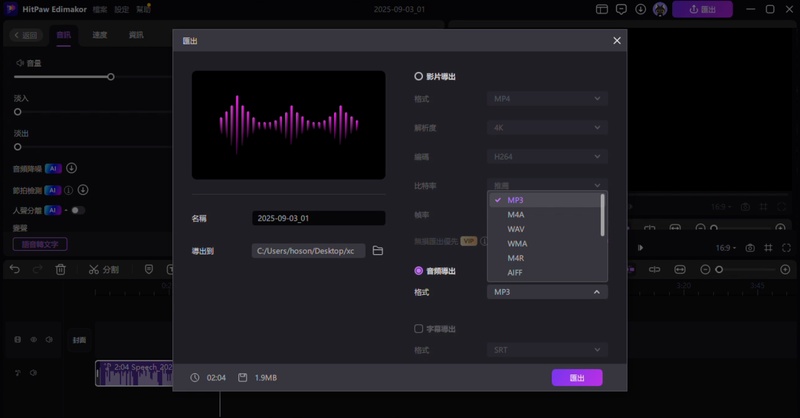800x418 pixels.
Task: Click the folder icon to browse export path
Action: [x=378, y=251]
